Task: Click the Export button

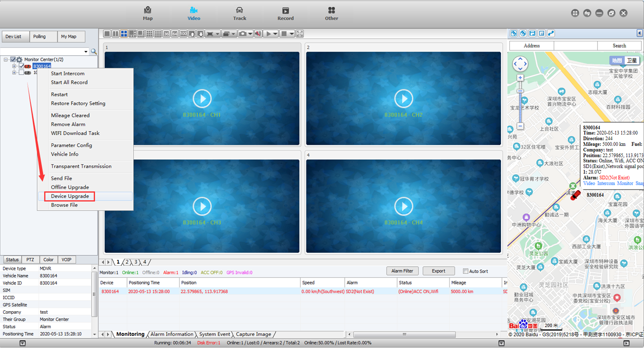Action: coord(438,271)
